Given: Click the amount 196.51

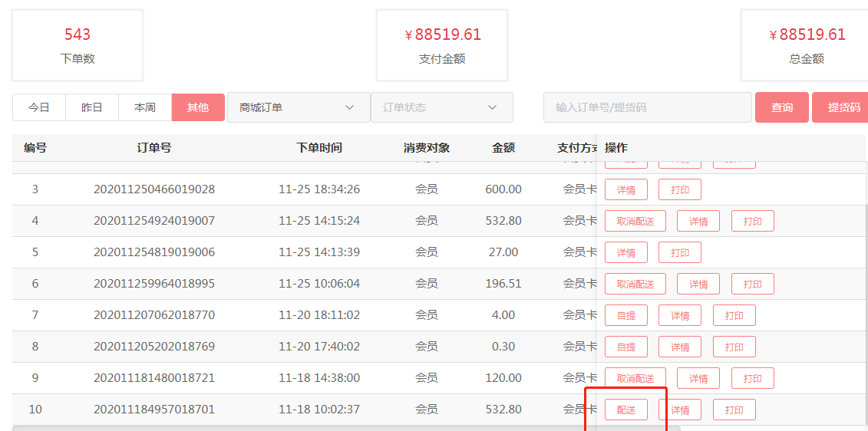Looking at the screenshot, I should pyautogui.click(x=503, y=285).
